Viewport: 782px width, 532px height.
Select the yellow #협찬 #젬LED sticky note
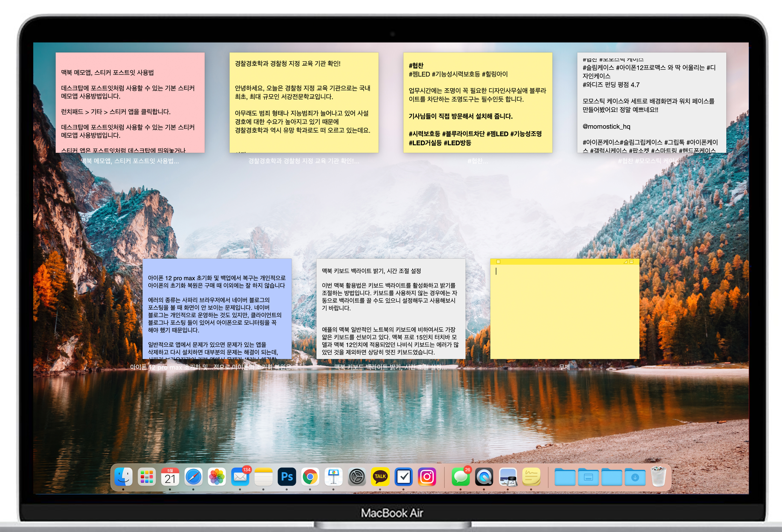(478, 103)
